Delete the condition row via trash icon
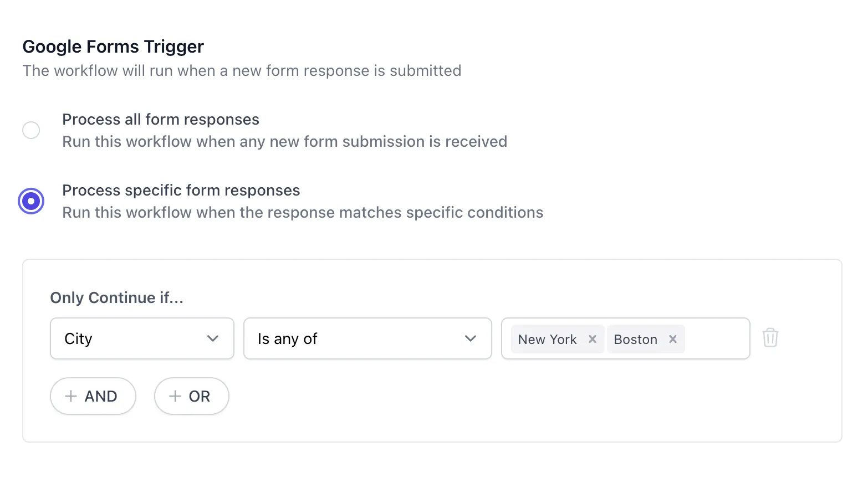868x493 pixels. [x=770, y=338]
